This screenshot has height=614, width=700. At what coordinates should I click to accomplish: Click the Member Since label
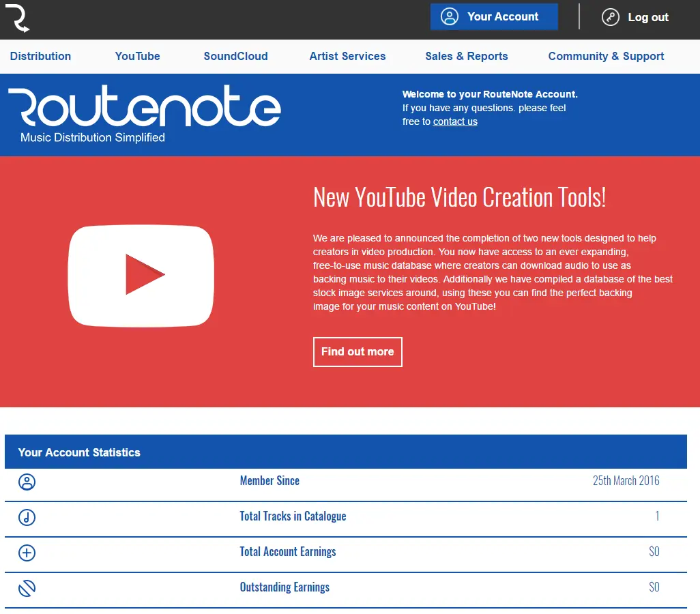269,481
